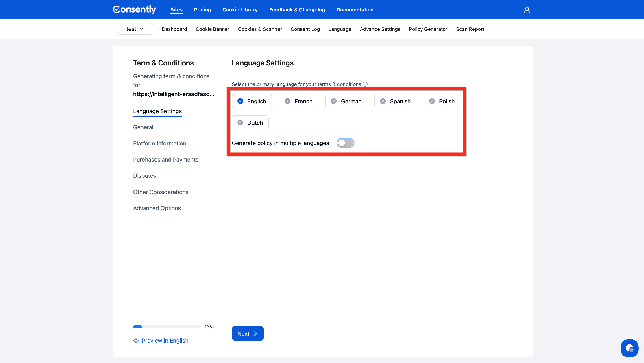Click the chevron arrow on Next button
Image resolution: width=644 pixels, height=363 pixels.
tap(255, 333)
